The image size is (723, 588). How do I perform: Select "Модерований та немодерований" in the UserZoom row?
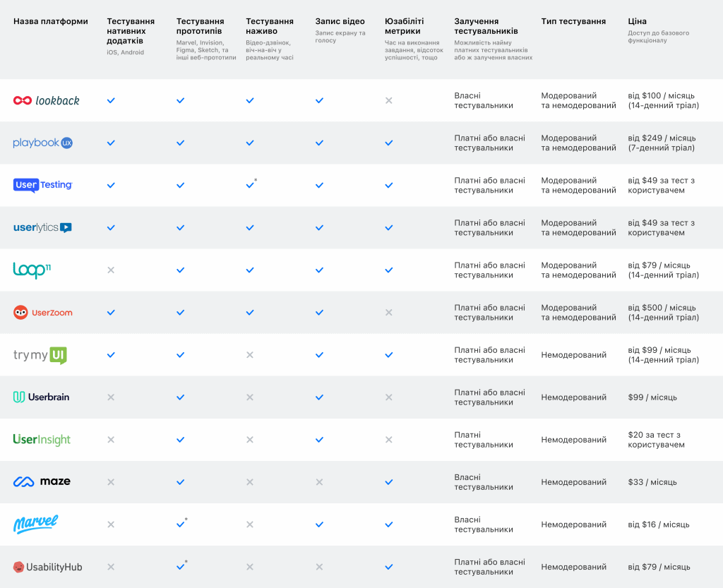[579, 313]
